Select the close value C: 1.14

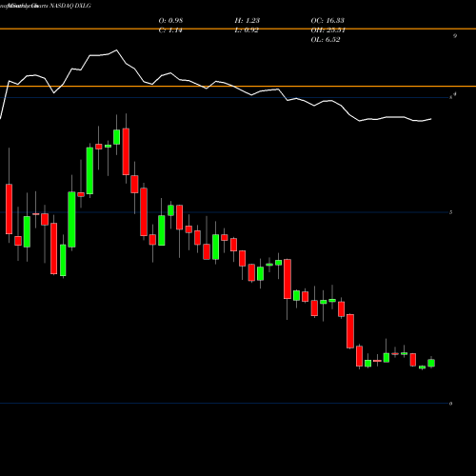pyautogui.click(x=170, y=30)
